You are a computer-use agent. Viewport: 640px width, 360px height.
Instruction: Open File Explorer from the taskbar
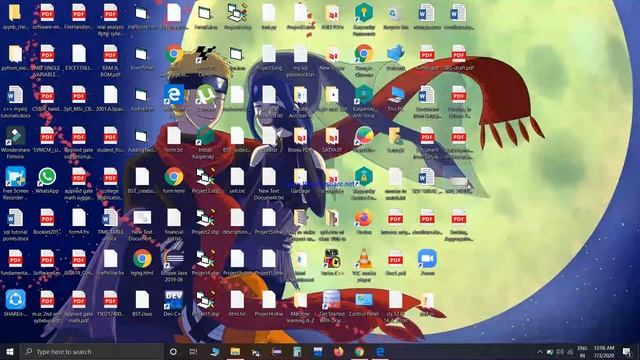click(x=235, y=351)
